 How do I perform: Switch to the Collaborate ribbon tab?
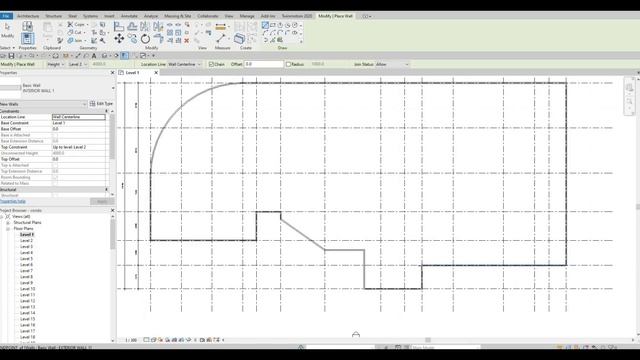pos(208,16)
